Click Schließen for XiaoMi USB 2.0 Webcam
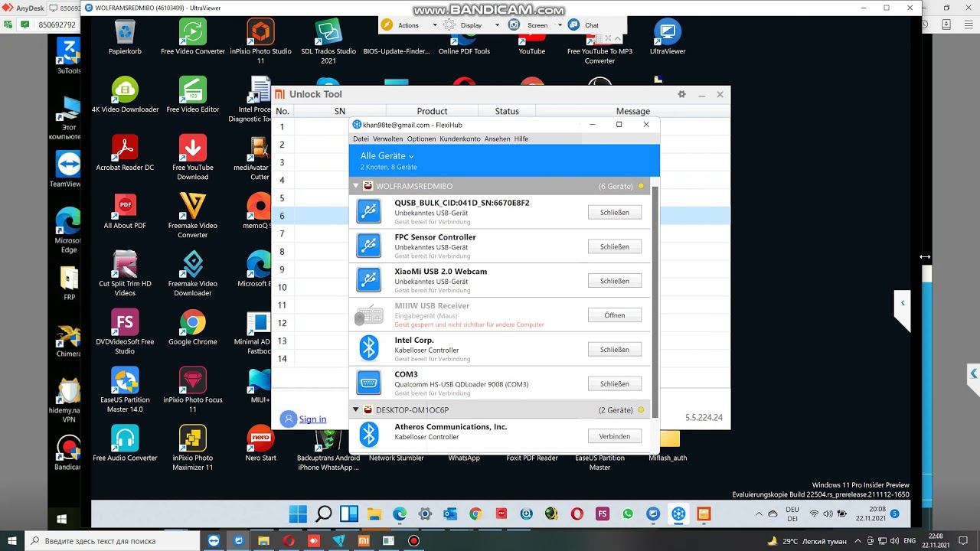 (615, 281)
